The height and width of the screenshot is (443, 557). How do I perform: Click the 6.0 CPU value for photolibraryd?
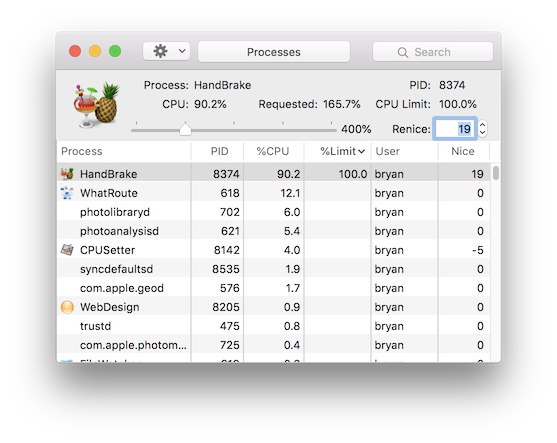point(292,212)
